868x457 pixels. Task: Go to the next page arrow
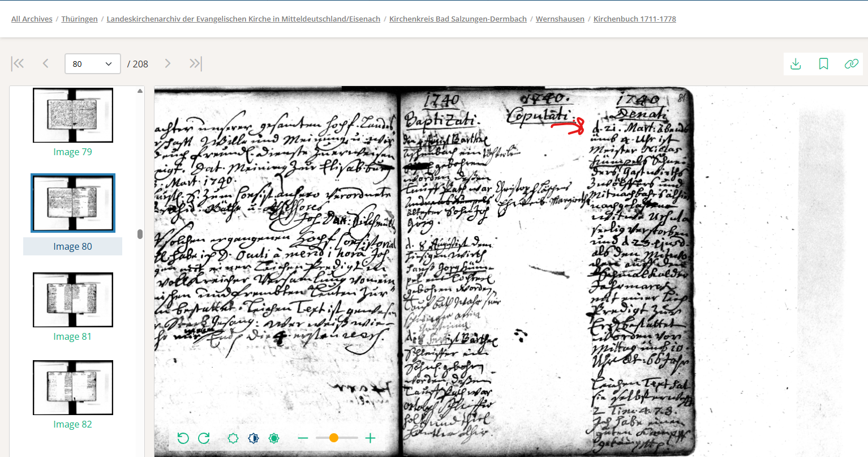point(167,63)
